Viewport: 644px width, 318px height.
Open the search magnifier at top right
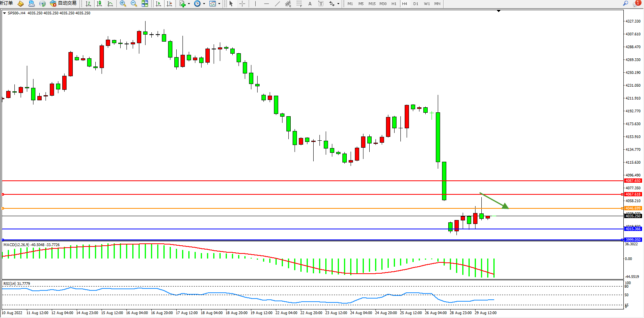point(626,3)
